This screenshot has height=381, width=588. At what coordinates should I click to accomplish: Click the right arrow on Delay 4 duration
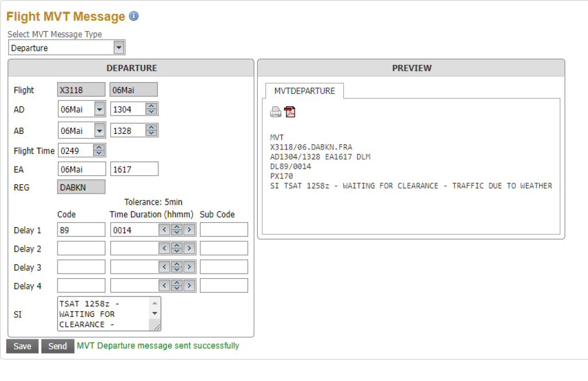coord(189,286)
